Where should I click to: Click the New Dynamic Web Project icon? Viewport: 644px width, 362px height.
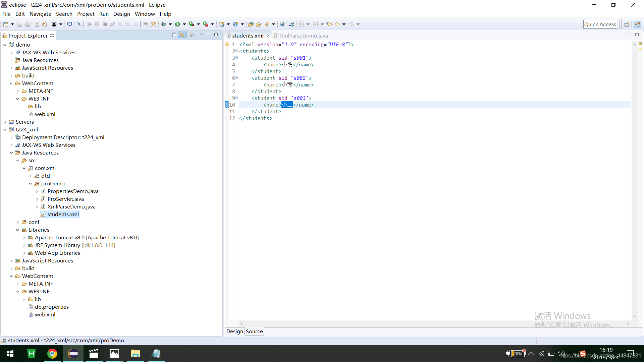click(x=222, y=24)
